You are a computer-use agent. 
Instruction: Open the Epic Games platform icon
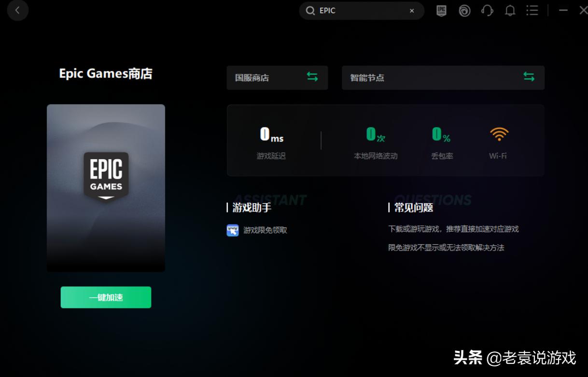coord(441,11)
